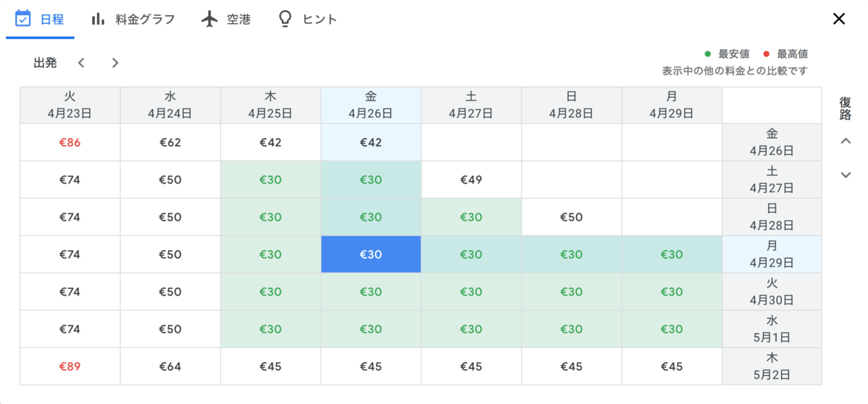Image resolution: width=868 pixels, height=404 pixels.
Task: Select return row header 木 5月2日
Action: 772,366
